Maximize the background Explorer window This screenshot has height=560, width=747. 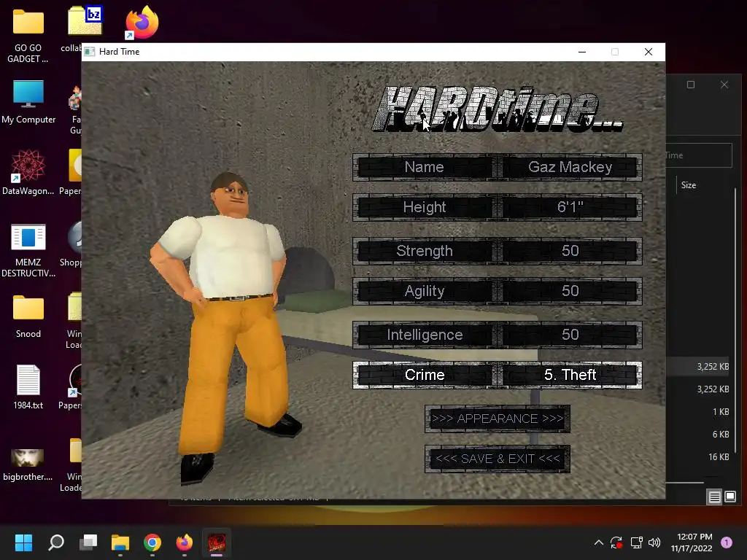click(691, 85)
